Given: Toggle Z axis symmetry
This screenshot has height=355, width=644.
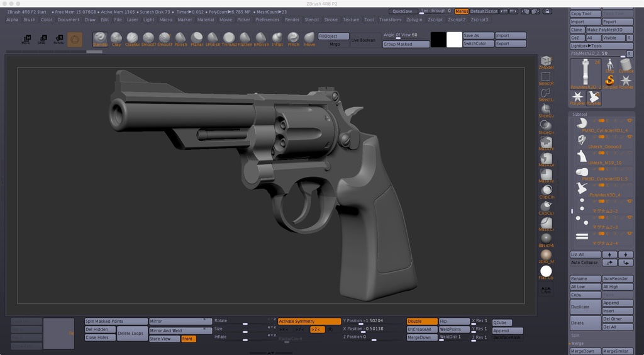Looking at the screenshot, I should point(317,330).
